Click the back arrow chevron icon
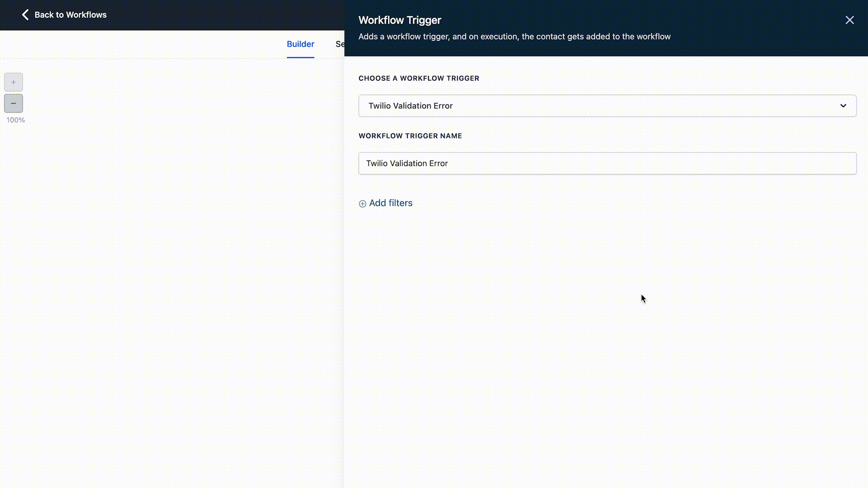This screenshot has width=868, height=488. click(25, 15)
